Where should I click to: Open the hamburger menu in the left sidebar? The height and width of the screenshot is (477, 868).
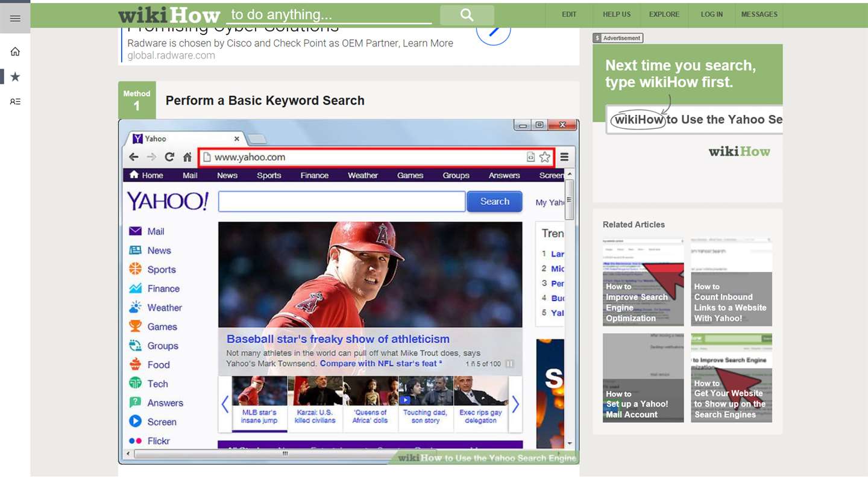(15, 19)
